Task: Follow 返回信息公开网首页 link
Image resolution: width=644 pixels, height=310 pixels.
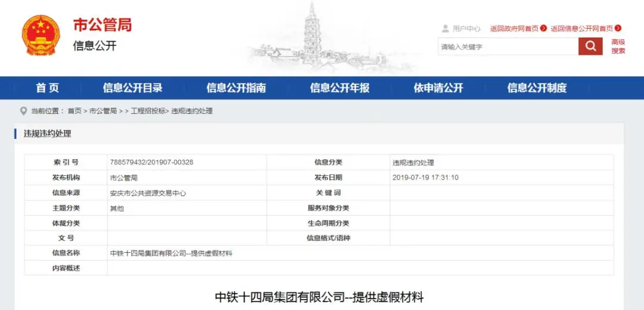Action: (x=582, y=29)
